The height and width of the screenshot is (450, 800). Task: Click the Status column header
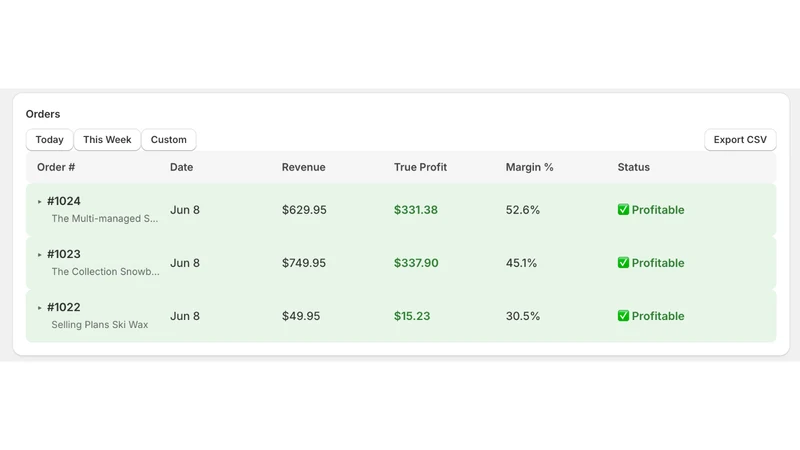[x=634, y=167]
